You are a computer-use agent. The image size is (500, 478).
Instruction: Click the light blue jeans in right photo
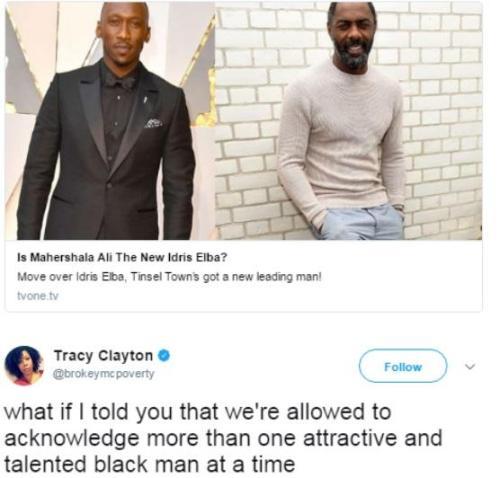click(x=362, y=222)
